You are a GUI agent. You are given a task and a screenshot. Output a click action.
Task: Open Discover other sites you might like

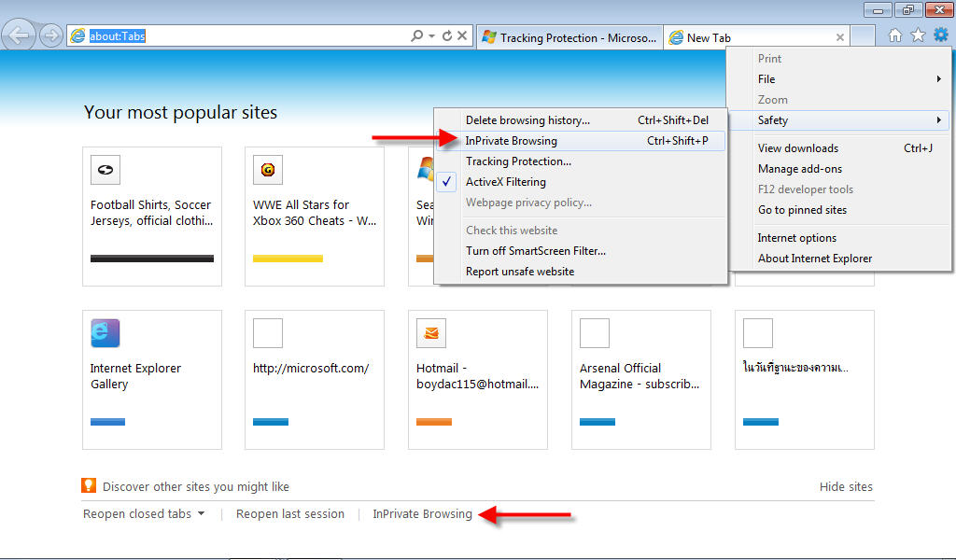(x=196, y=487)
